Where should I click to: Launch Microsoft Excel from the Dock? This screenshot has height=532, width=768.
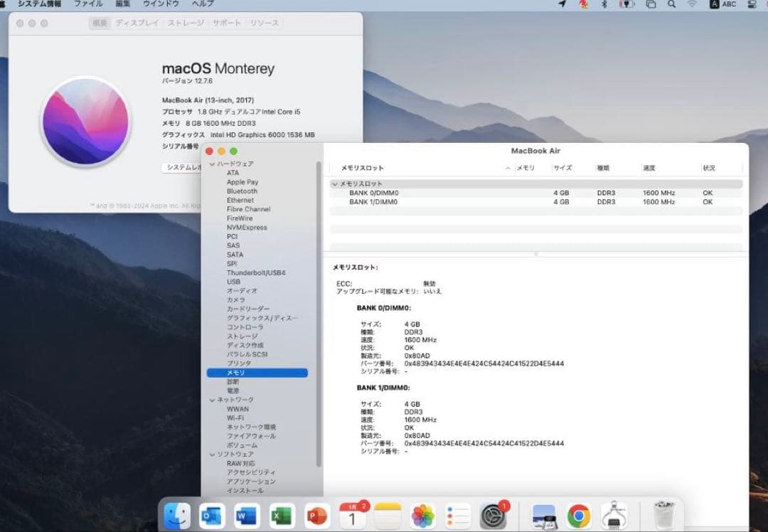pyautogui.click(x=282, y=516)
